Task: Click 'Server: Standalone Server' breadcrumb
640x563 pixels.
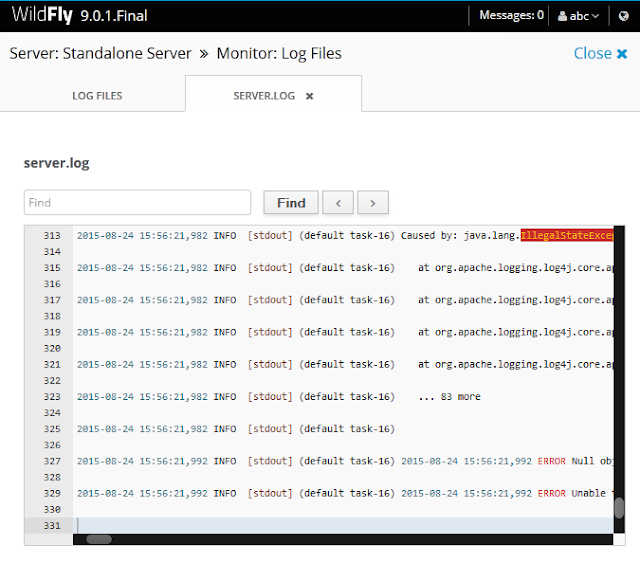Action: [100, 53]
